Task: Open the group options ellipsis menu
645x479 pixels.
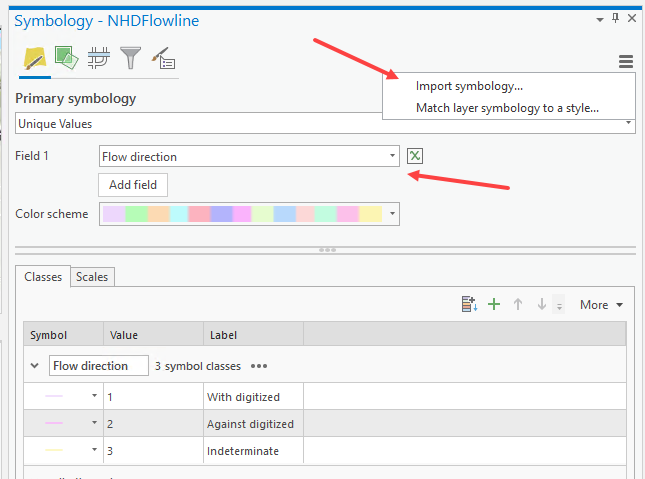Action: coord(259,366)
